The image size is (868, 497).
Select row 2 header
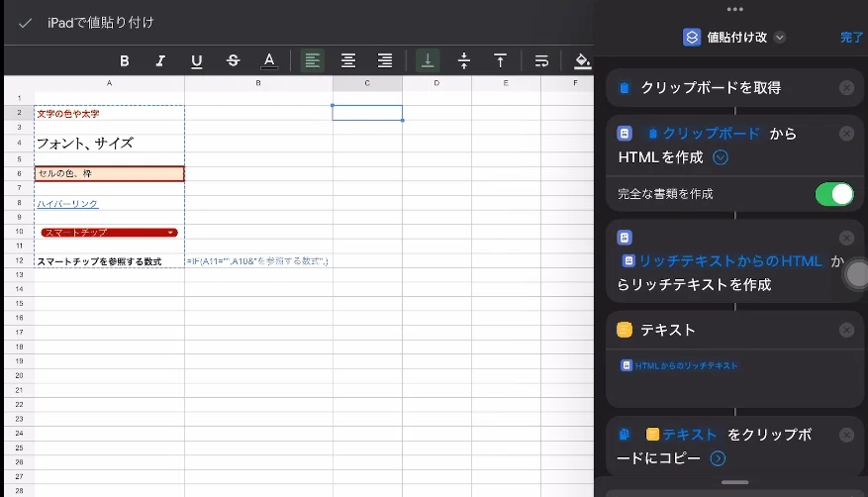pos(19,112)
